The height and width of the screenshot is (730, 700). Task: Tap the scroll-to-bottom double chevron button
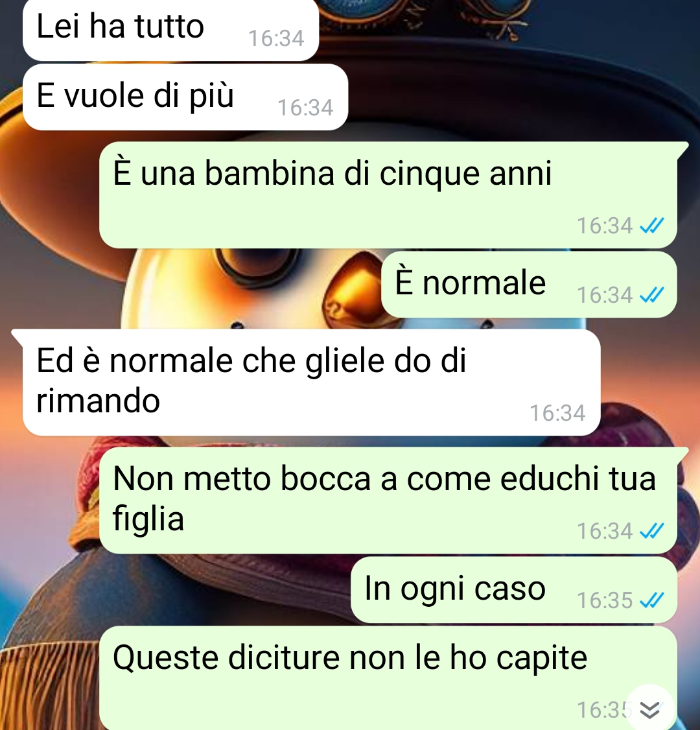coord(649,709)
